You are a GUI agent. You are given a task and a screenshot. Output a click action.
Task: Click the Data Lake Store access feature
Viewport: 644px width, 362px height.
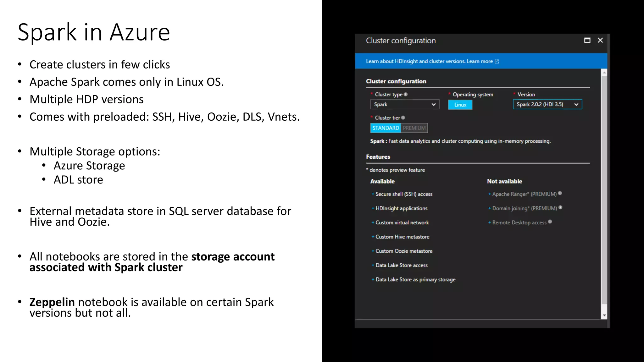(x=402, y=265)
